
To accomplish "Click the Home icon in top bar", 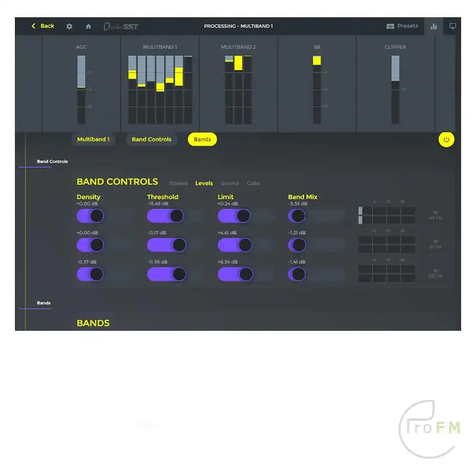I will click(88, 26).
